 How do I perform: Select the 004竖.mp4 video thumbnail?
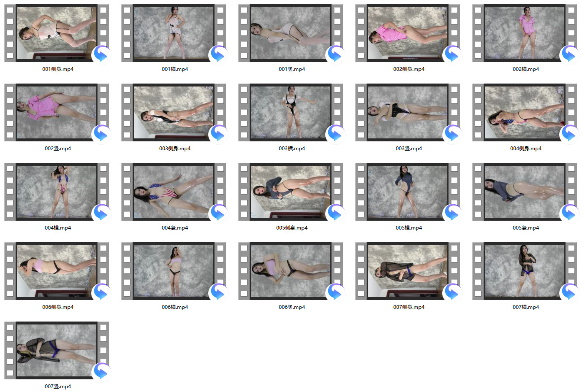174,192
